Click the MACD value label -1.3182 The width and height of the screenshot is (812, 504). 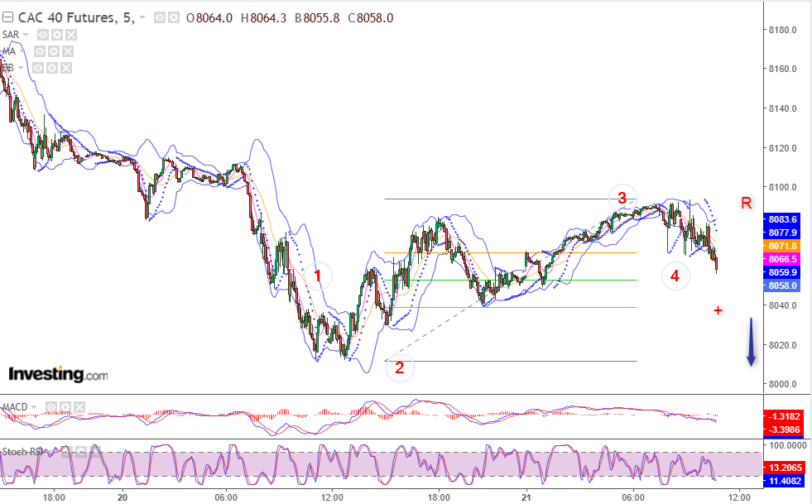[x=784, y=416]
